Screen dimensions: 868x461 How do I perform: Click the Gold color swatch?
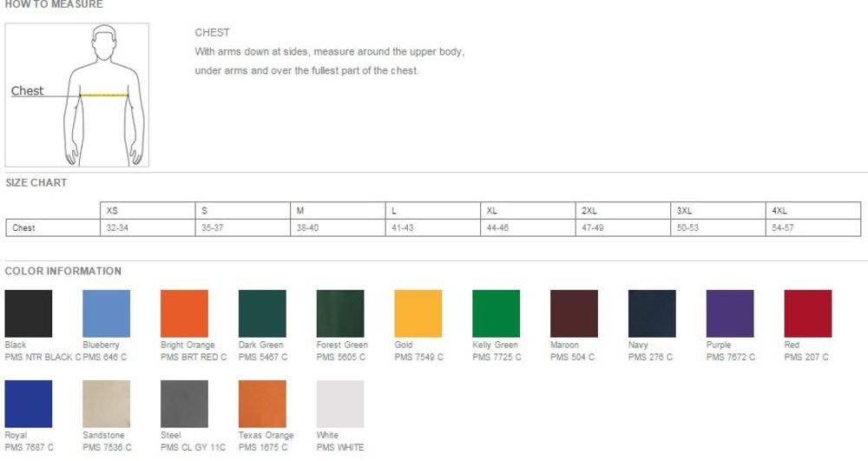pyautogui.click(x=418, y=313)
